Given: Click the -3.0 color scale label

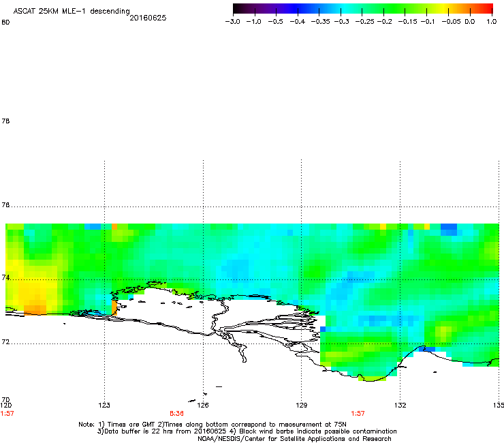Looking at the screenshot, I should point(233,22).
